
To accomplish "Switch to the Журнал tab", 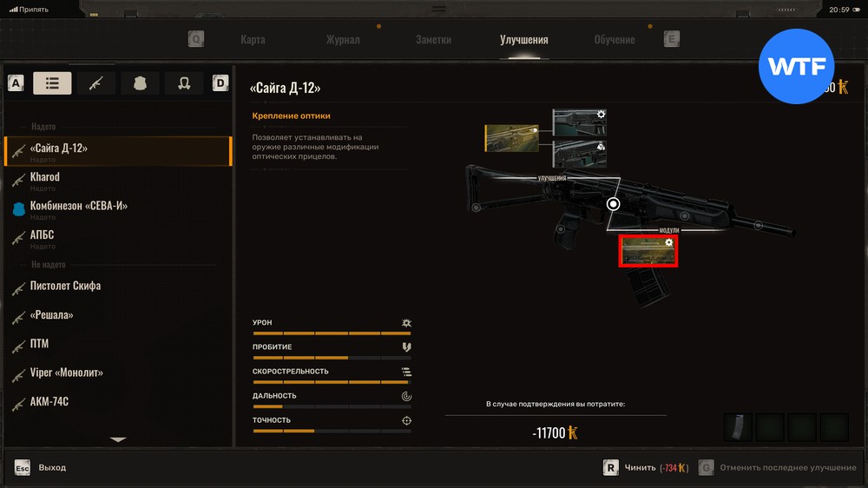I will tap(343, 40).
